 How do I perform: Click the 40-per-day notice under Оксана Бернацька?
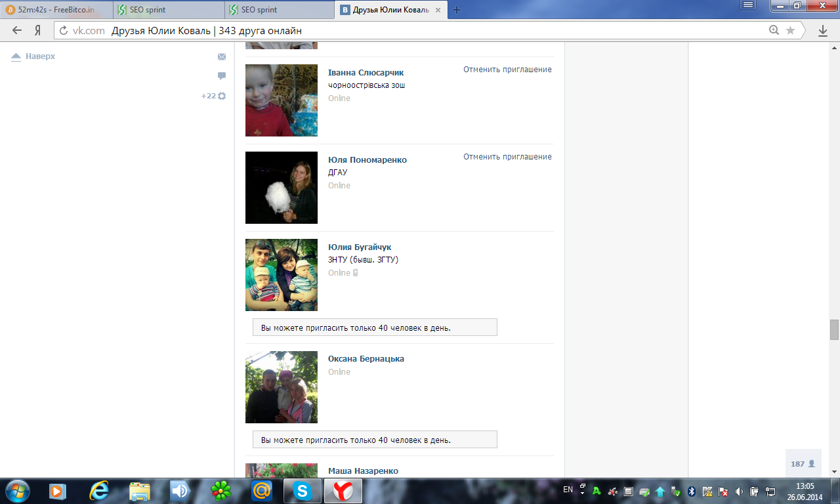pos(375,440)
